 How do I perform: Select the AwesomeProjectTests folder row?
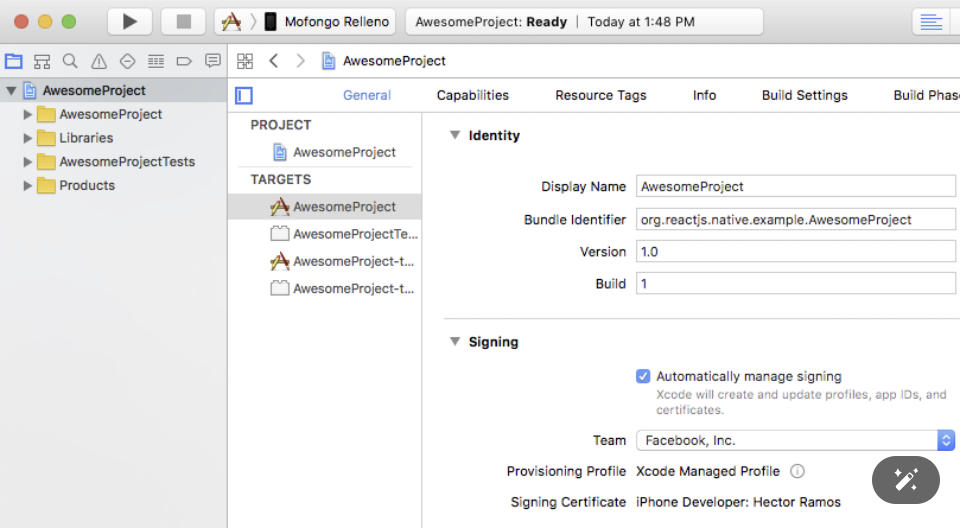coord(113,162)
